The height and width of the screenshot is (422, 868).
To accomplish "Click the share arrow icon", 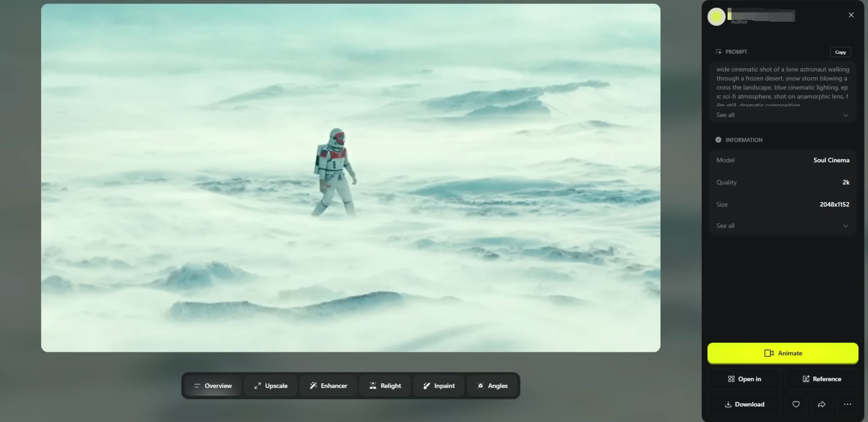I will [x=822, y=404].
